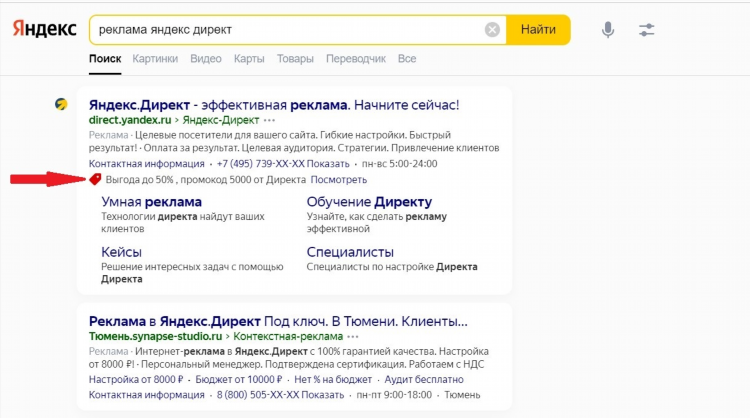Viewport: 750px width, 418px height.
Task: Click 'Выгода до 50%, промокод 5000' text
Action: click(x=206, y=180)
